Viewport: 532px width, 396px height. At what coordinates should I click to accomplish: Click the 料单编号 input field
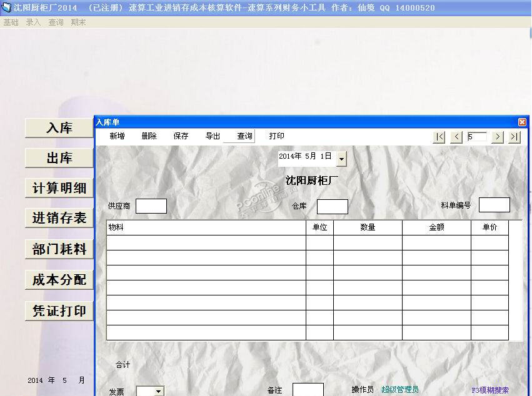pyautogui.click(x=494, y=205)
